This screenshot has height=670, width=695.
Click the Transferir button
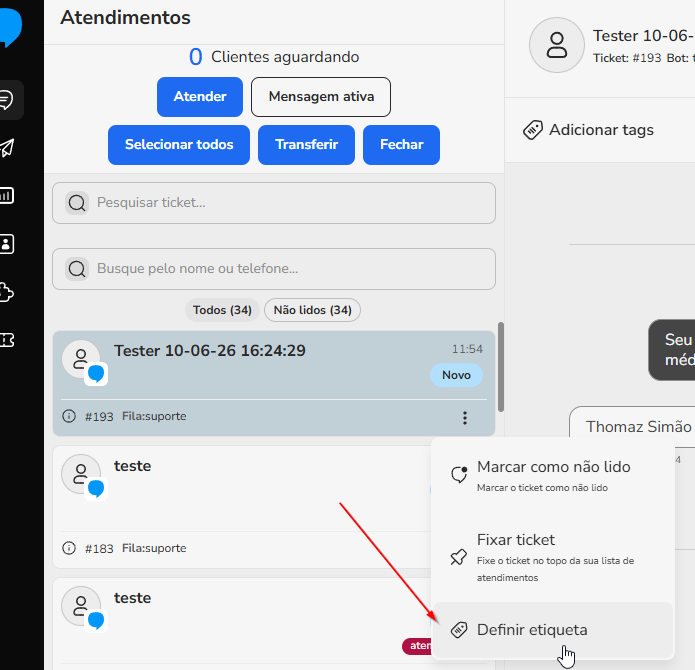(306, 145)
